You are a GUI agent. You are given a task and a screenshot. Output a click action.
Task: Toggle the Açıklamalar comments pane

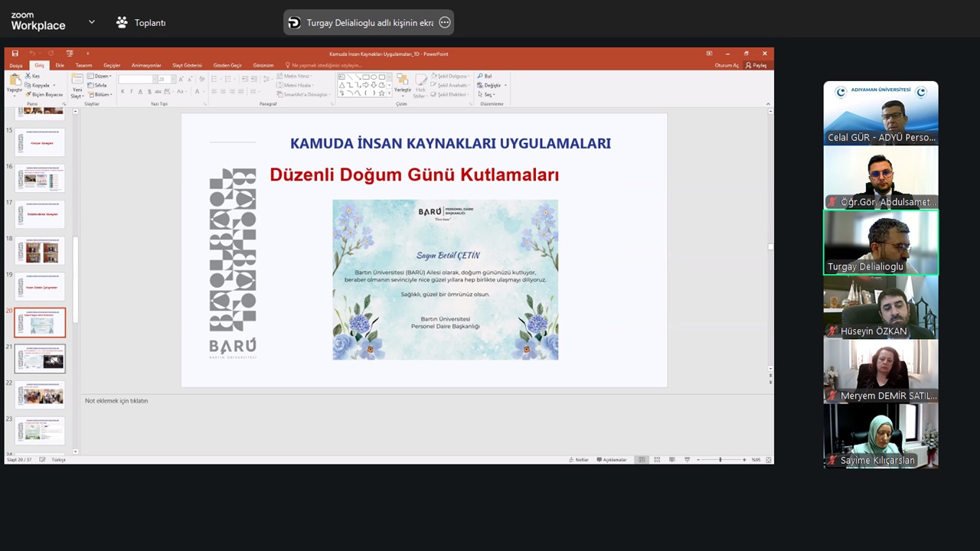[x=612, y=460]
